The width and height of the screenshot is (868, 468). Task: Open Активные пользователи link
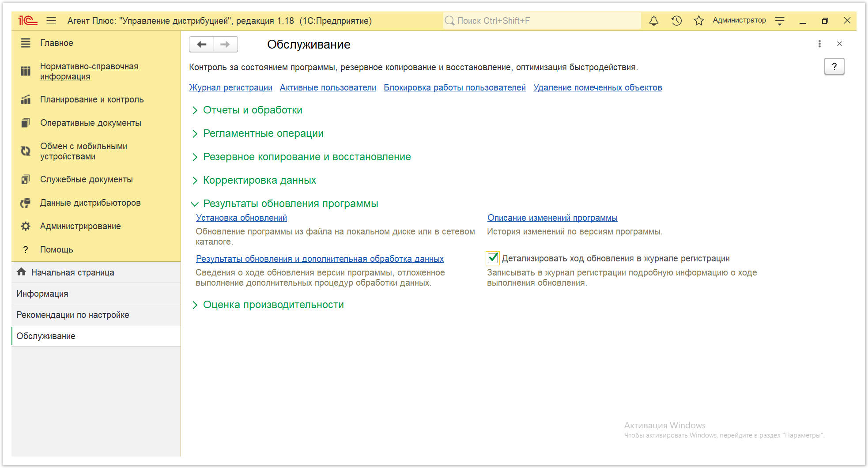pos(328,87)
